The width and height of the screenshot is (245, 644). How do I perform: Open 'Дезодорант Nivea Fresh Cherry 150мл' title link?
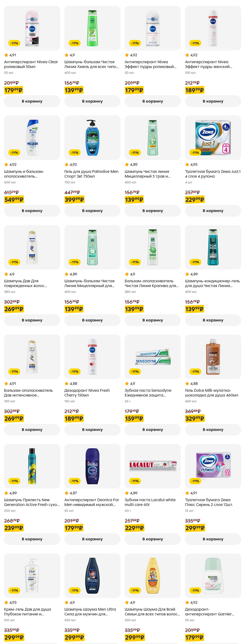87,393
